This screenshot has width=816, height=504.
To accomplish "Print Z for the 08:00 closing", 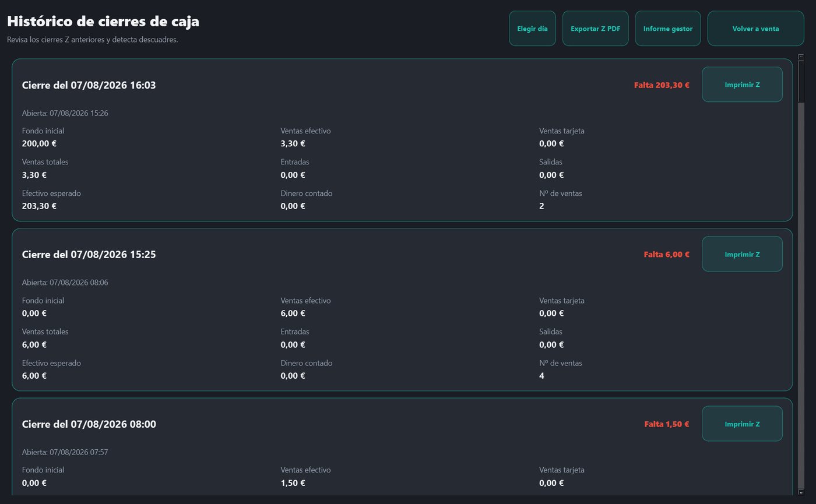I will click(x=742, y=424).
